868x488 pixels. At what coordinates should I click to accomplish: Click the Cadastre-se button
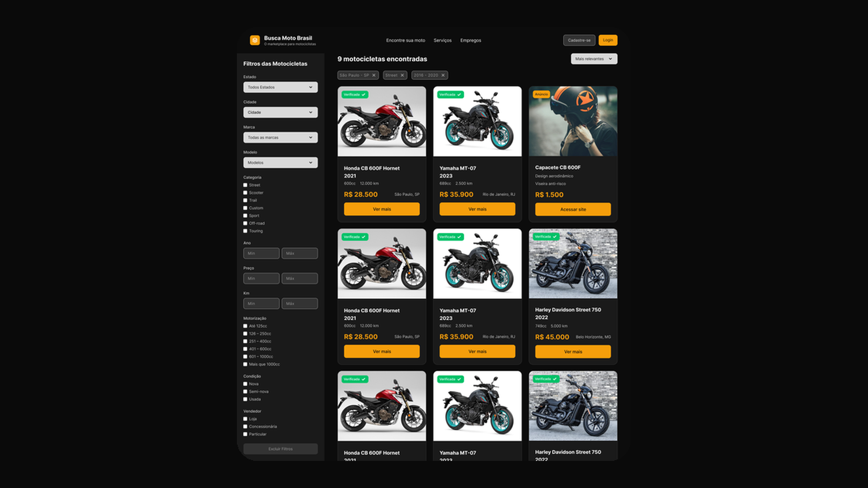579,40
